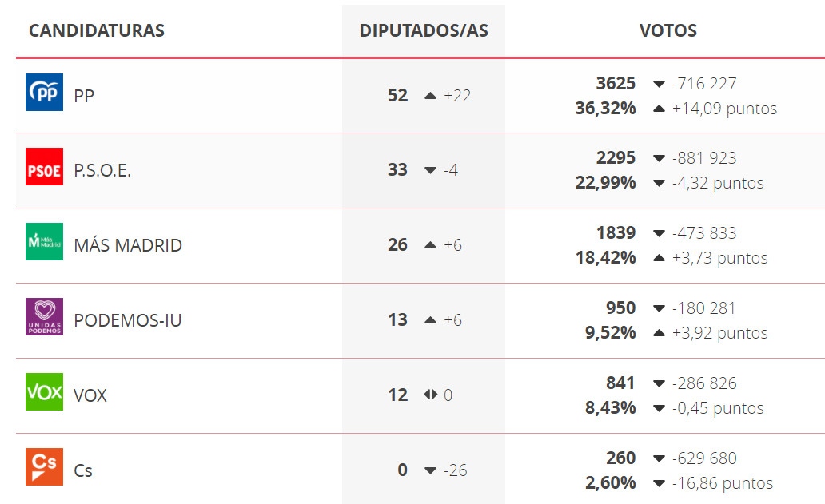Click VOX's 12 deputies figure

(x=398, y=395)
